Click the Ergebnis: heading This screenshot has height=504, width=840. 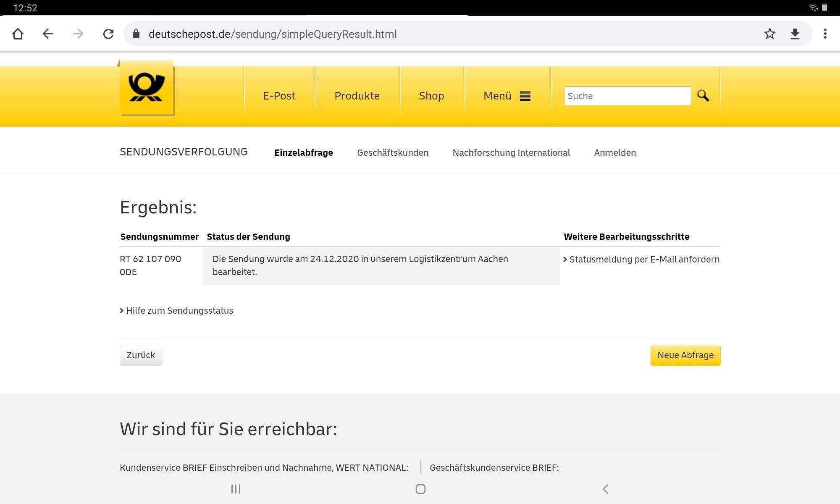[x=158, y=207]
